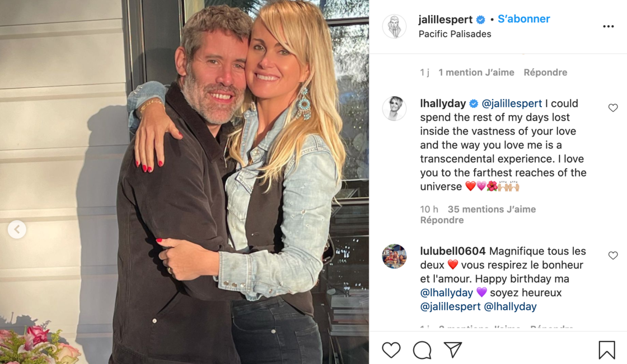Open lulubell0604 commenter avatar
627x364 pixels.
(x=394, y=256)
